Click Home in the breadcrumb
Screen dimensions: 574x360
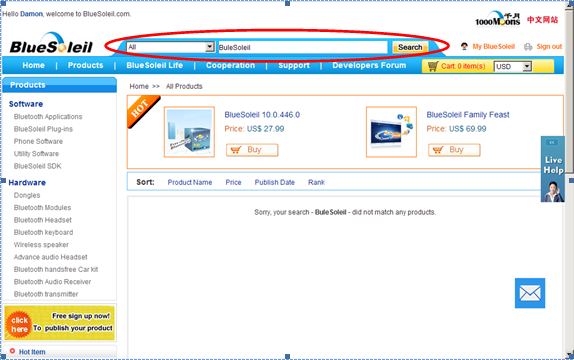pyautogui.click(x=139, y=86)
